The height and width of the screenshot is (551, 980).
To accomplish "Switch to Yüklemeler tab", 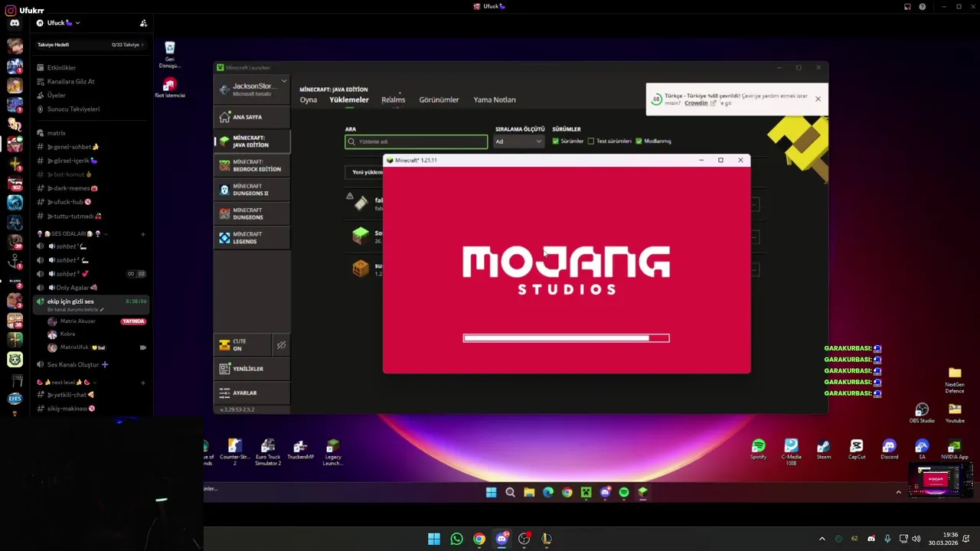I will click(349, 100).
